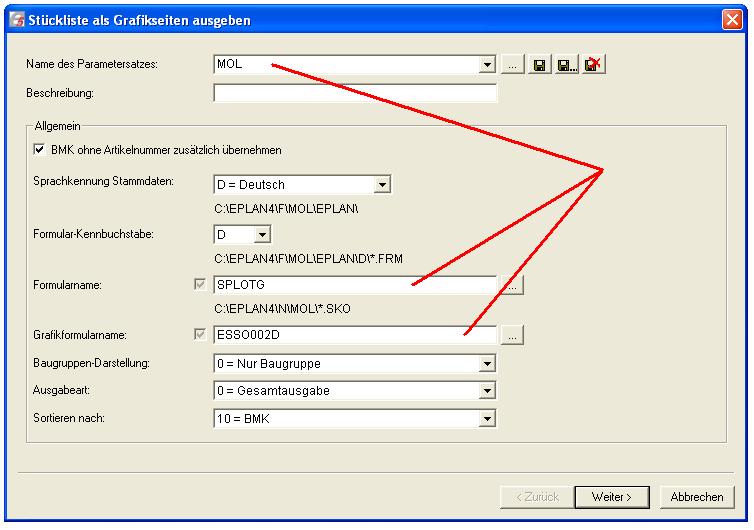Open browse button next to parameter set name

click(513, 64)
